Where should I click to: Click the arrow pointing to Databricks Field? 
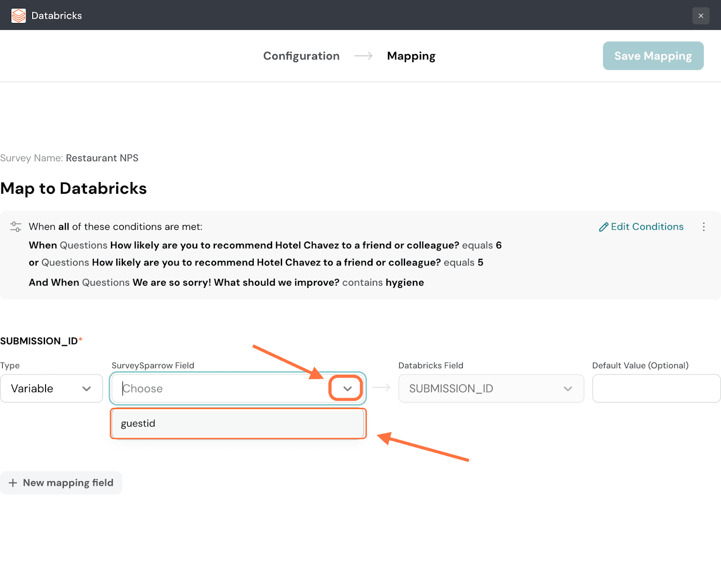point(382,388)
